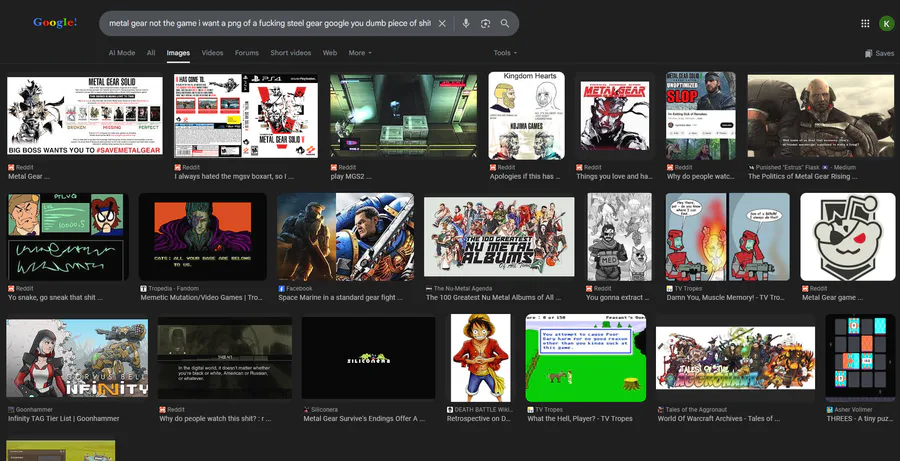This screenshot has height=461, width=900.
Task: Open the Space Marine versus Master Chief image
Action: click(x=346, y=237)
